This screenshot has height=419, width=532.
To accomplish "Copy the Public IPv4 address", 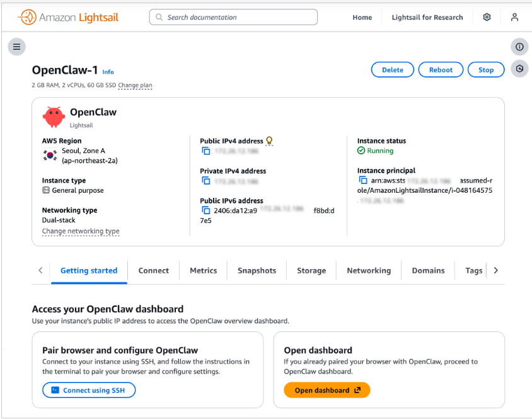I will point(205,151).
